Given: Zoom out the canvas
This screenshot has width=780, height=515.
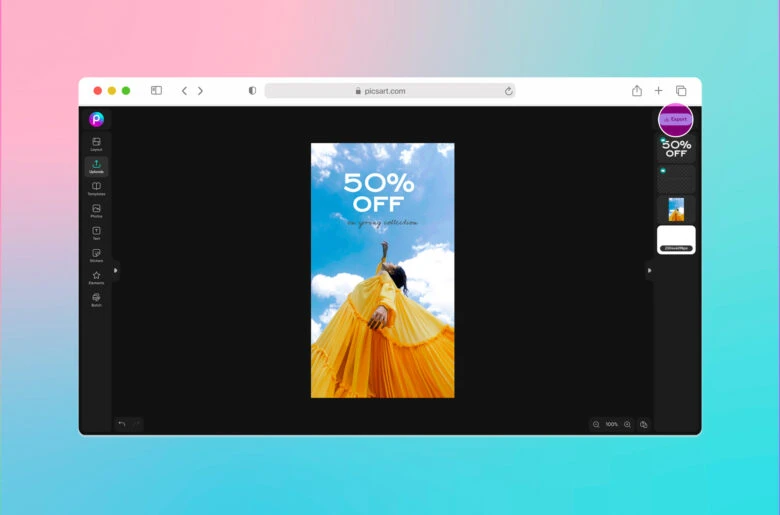Looking at the screenshot, I should click(596, 424).
